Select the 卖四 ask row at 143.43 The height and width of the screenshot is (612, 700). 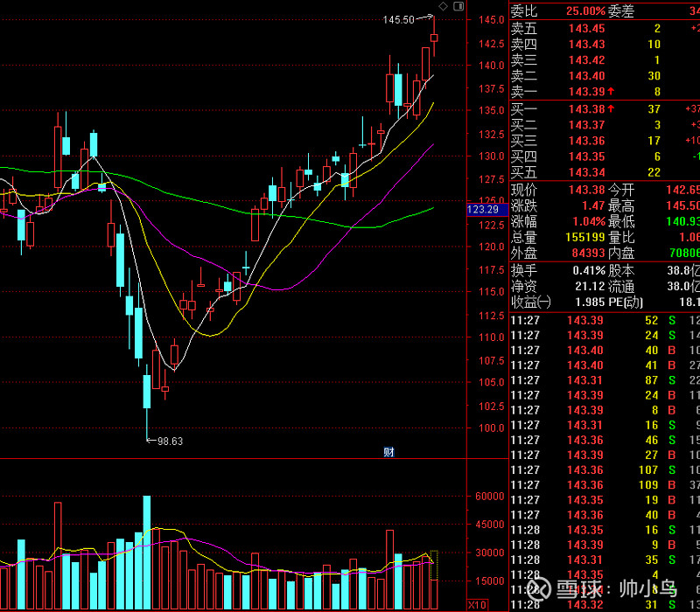click(x=605, y=45)
